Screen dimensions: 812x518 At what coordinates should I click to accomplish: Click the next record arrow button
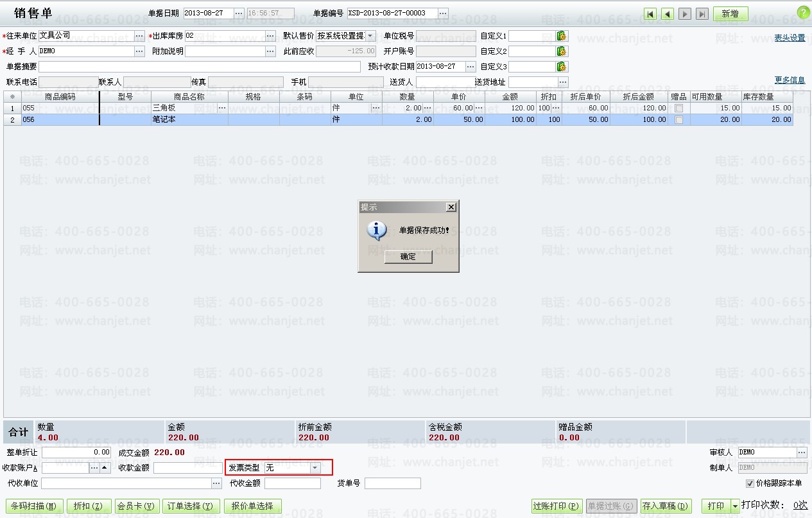(x=685, y=14)
